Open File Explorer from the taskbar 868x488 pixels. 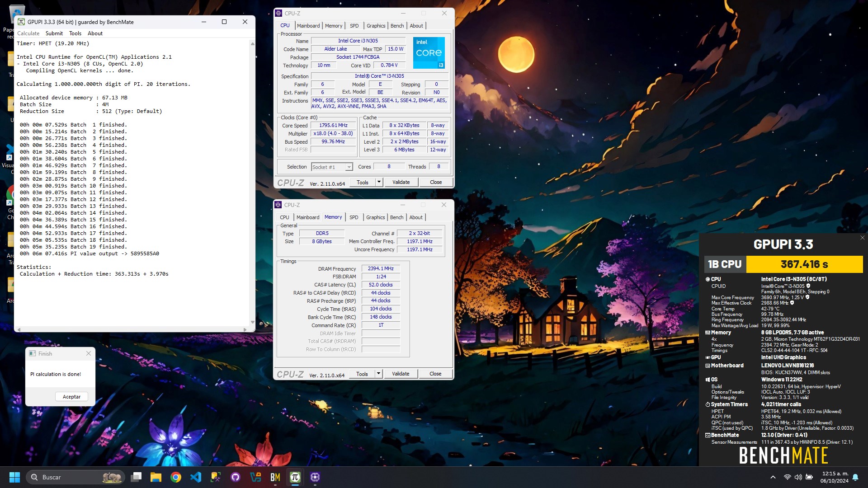tap(156, 477)
